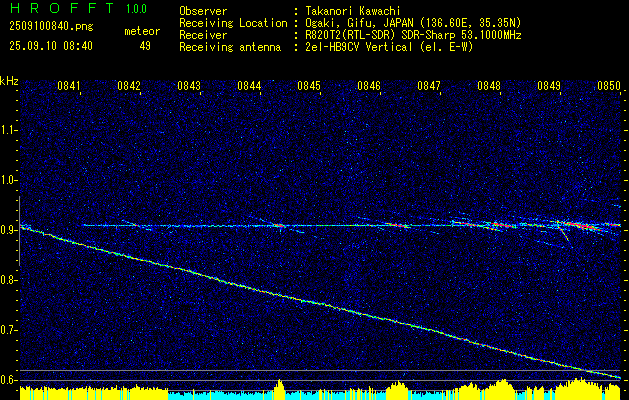Click the 0.9 kHz frequency label
Image resolution: width=629 pixels, height=400 pixels.
[8, 230]
